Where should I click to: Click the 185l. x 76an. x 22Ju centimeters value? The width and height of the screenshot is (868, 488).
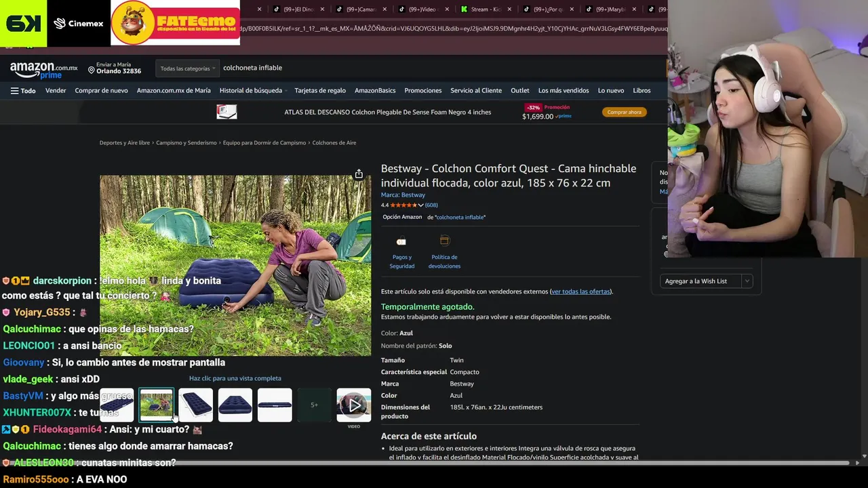[x=496, y=407]
